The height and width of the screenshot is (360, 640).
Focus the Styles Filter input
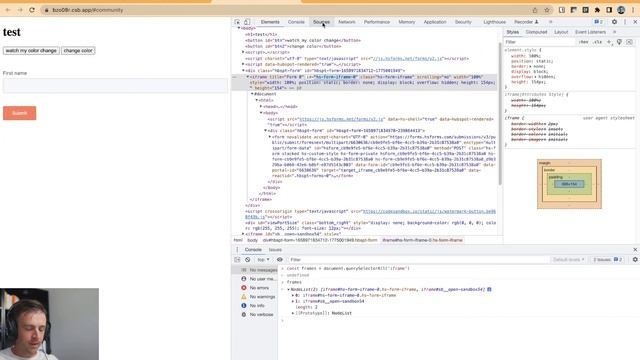(x=540, y=42)
